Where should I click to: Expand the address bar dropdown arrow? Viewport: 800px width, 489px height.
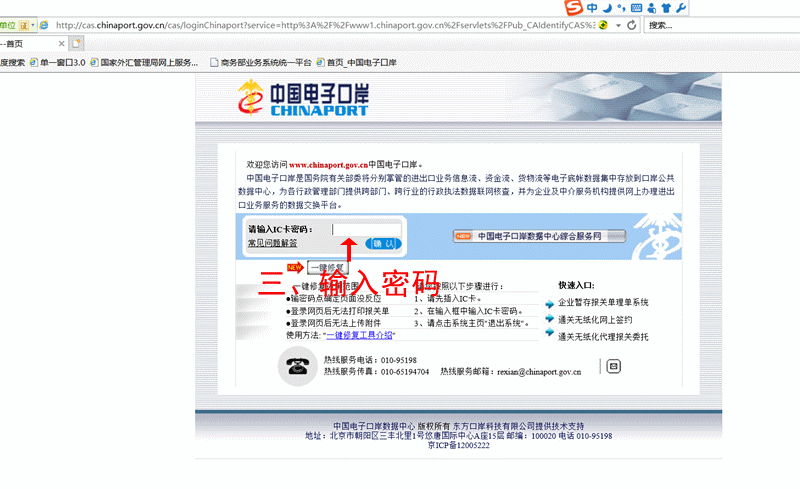tap(617, 24)
